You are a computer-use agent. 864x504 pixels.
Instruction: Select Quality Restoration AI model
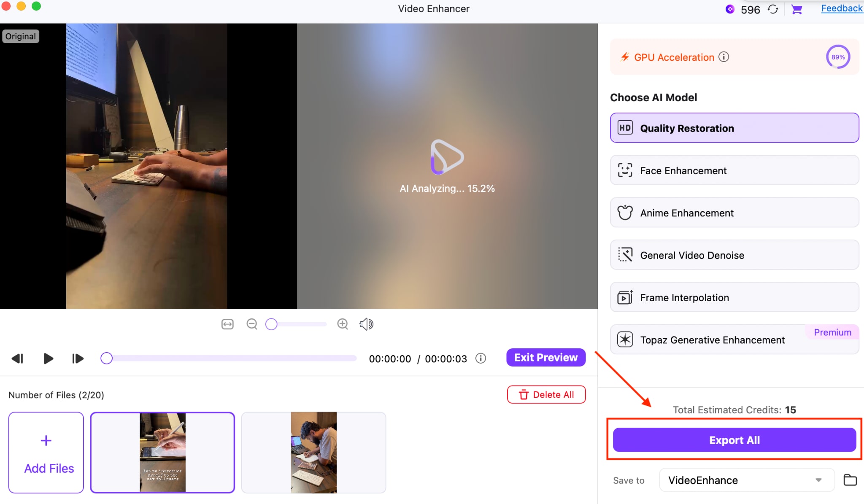(x=734, y=128)
